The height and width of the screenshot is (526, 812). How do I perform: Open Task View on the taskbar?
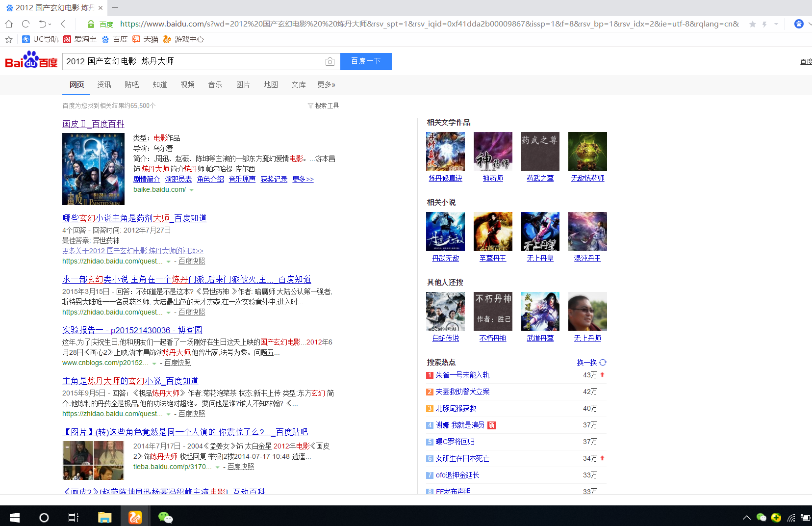point(74,517)
